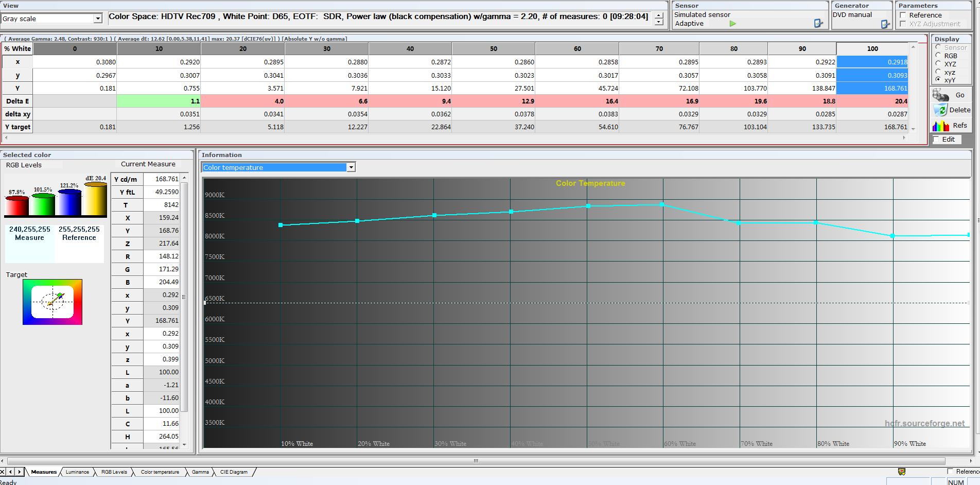Click the status bar sensor icon

click(902, 472)
